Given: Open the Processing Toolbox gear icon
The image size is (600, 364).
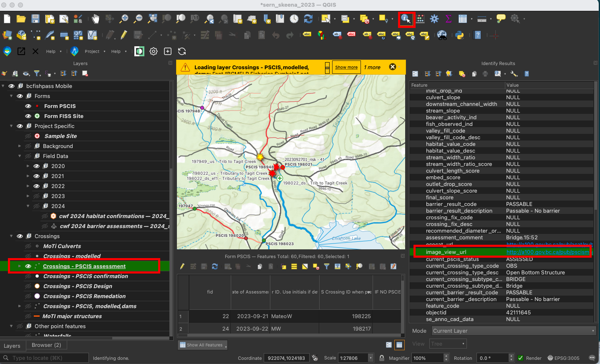Looking at the screenshot, I should 434,19.
